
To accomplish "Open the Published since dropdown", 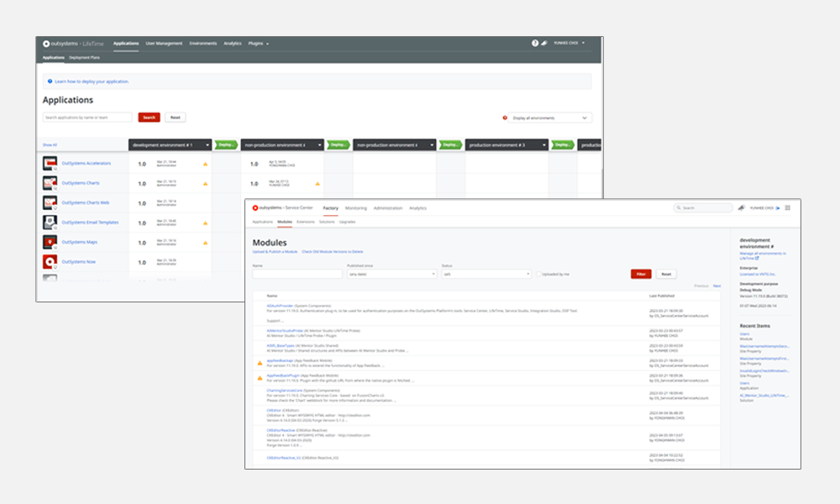I will coord(391,274).
